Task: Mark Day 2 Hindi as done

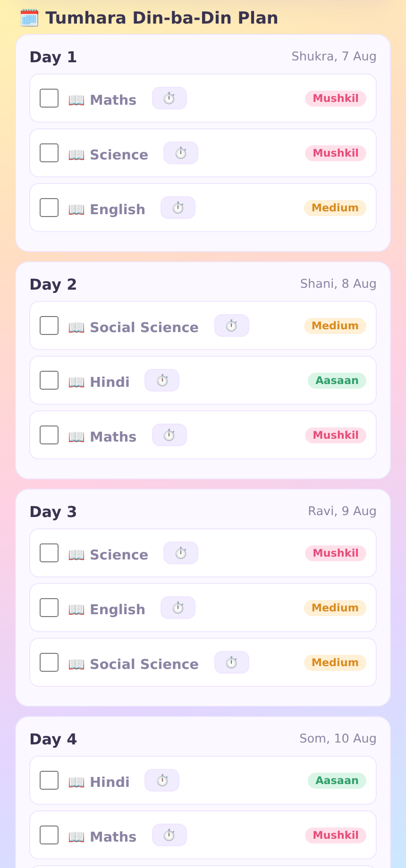Action: (49, 380)
